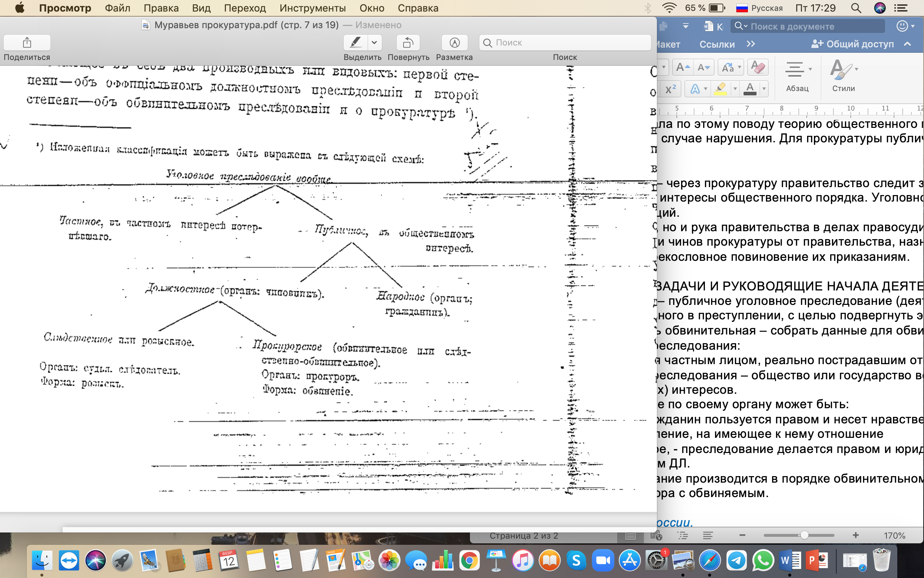
Task: Click the Preview search field
Action: pos(565,42)
